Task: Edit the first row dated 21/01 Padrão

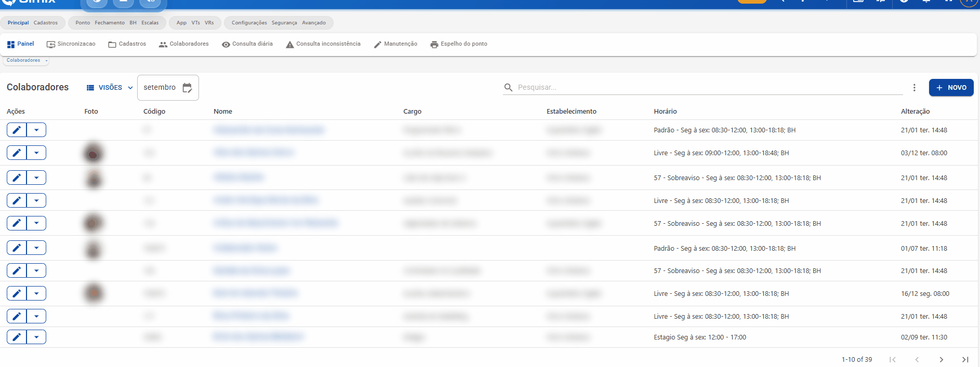Action: click(x=17, y=130)
